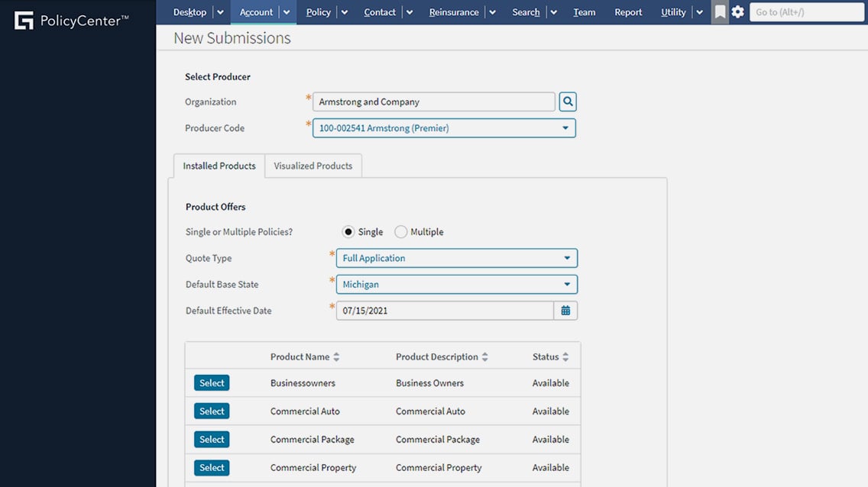Switch to the Visualized Products tab
This screenshot has height=487, width=868.
click(313, 165)
